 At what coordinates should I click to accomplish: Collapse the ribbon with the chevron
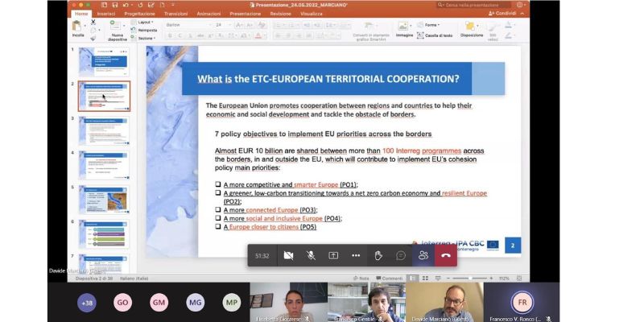click(522, 13)
